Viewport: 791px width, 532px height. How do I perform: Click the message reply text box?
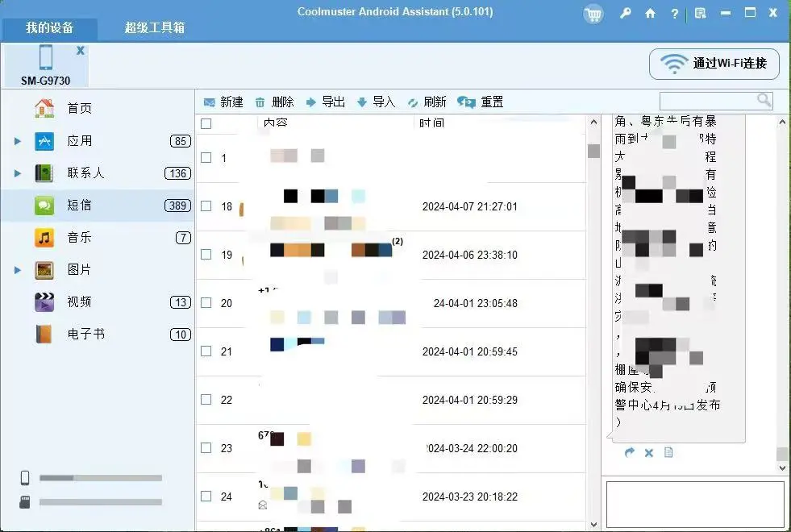point(695,505)
